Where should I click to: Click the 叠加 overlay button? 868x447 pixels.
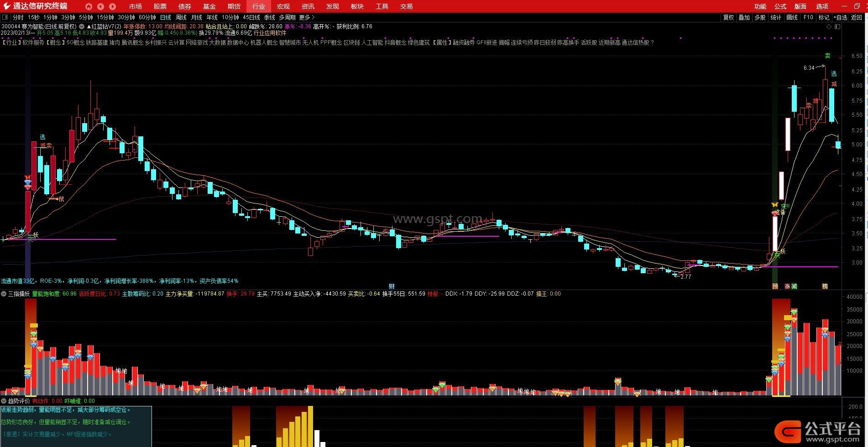coord(744,17)
